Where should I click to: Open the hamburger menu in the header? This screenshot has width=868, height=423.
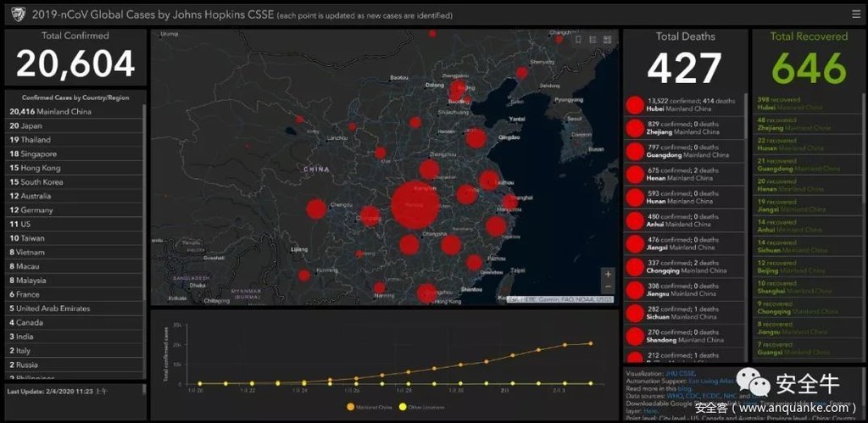(x=856, y=14)
